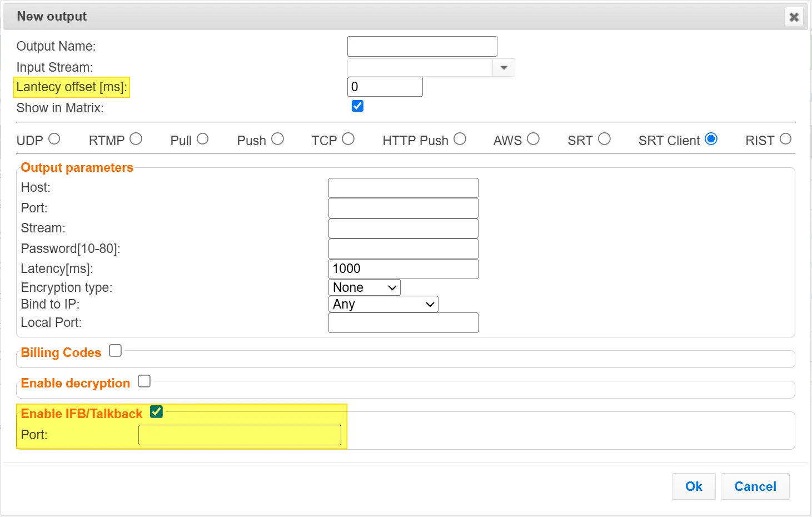Uncheck the Show in Matrix checkbox
812x517 pixels.
[357, 106]
